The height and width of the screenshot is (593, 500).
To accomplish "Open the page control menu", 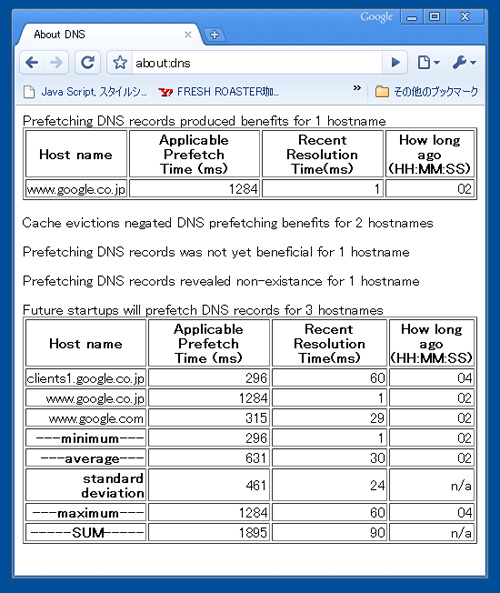I will (428, 62).
